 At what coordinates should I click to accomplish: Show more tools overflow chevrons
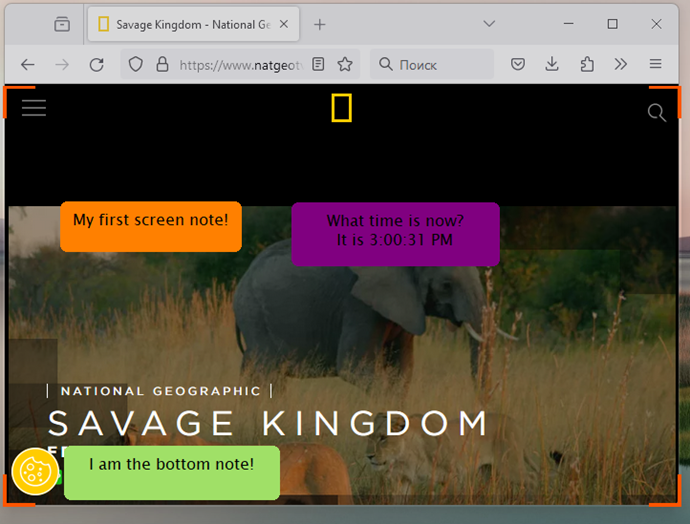pos(620,65)
